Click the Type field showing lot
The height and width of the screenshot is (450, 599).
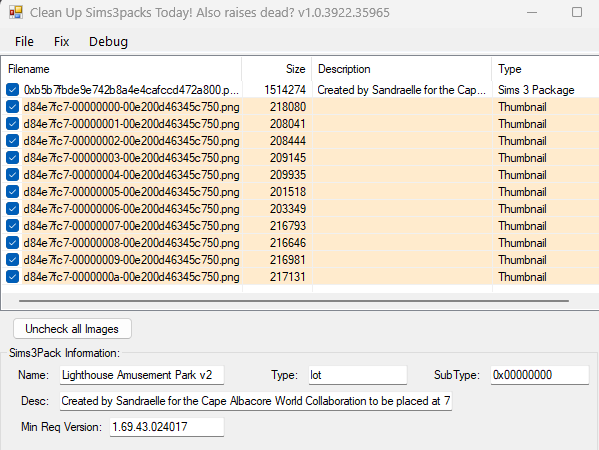pos(358,375)
